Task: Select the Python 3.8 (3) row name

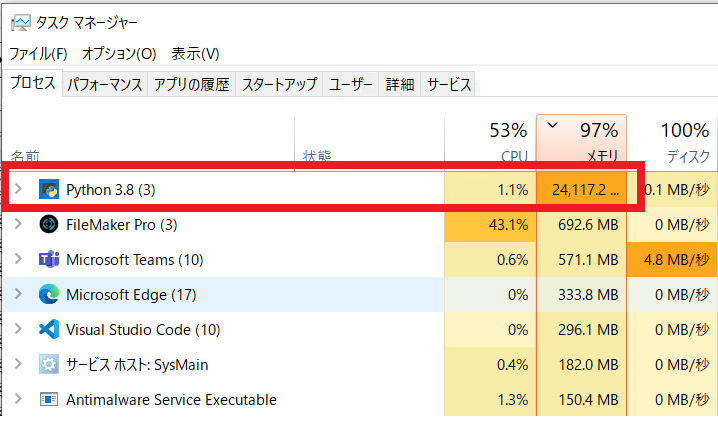Action: (x=111, y=190)
